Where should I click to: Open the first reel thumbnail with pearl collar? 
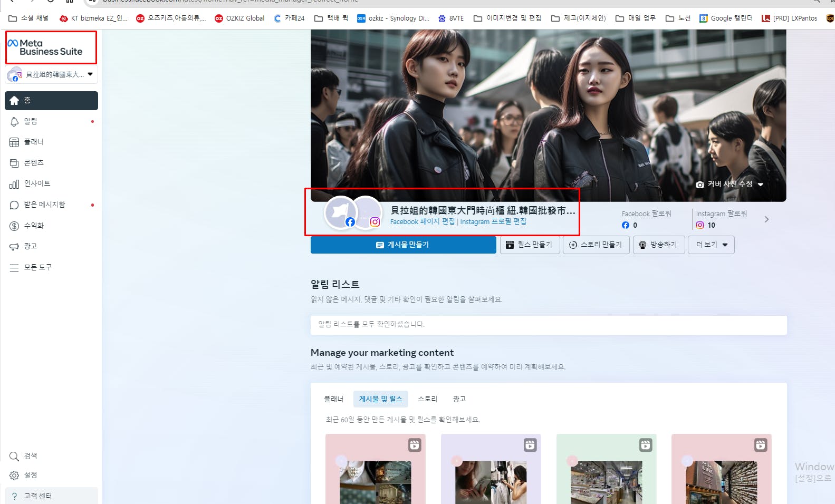coord(375,469)
